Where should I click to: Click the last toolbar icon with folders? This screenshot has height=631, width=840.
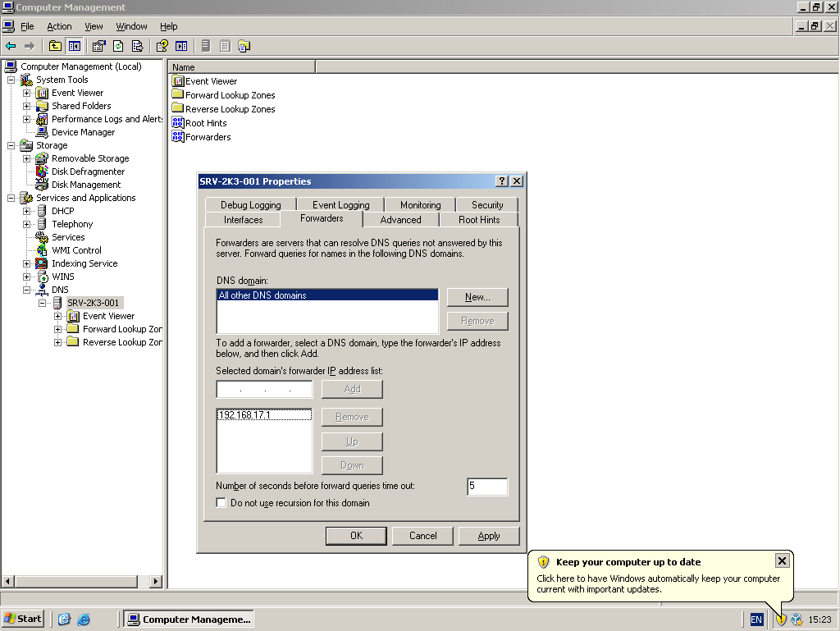click(244, 46)
